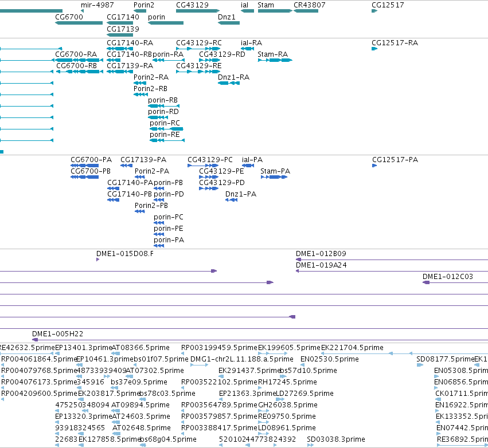Click the CG6700-RB transcript label

coord(77,66)
